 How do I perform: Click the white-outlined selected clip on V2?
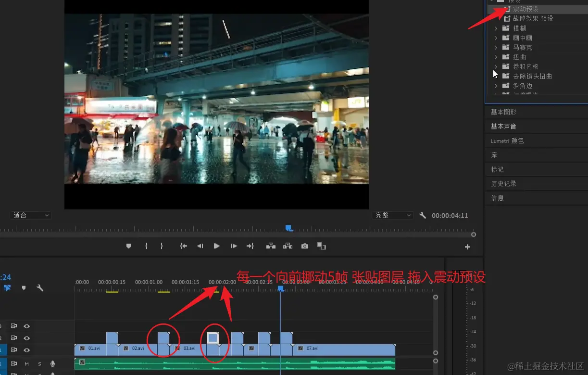point(213,338)
